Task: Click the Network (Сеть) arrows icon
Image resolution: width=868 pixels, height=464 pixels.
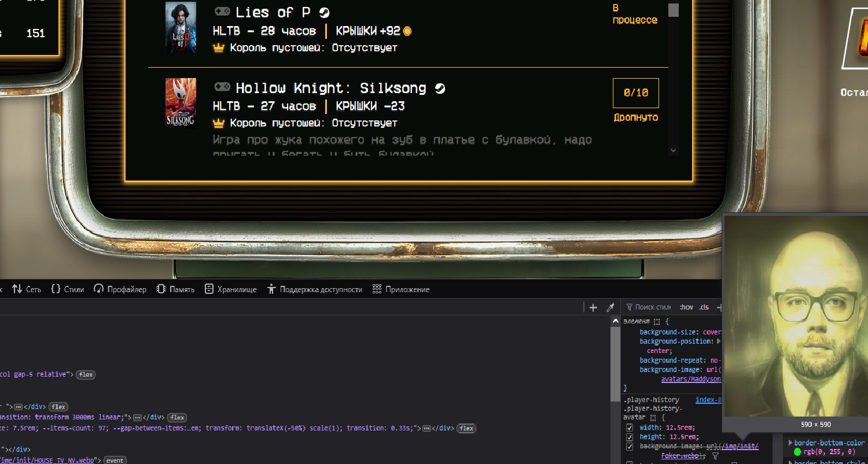Action: click(17, 289)
